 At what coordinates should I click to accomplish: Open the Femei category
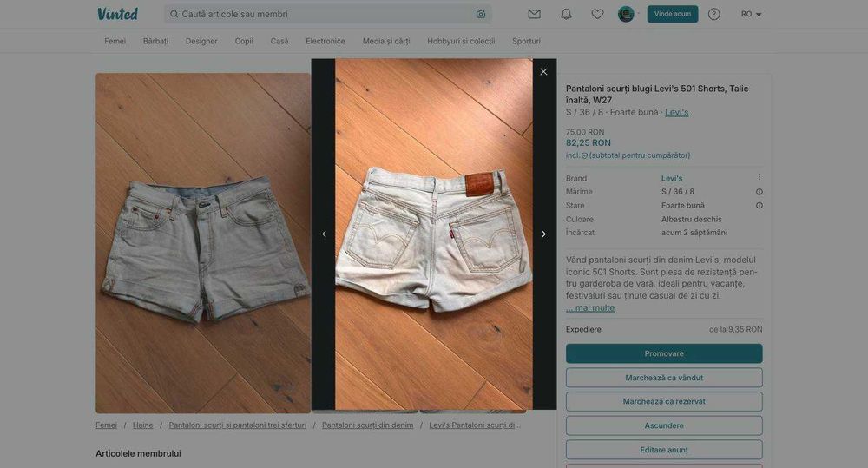pyautogui.click(x=115, y=41)
